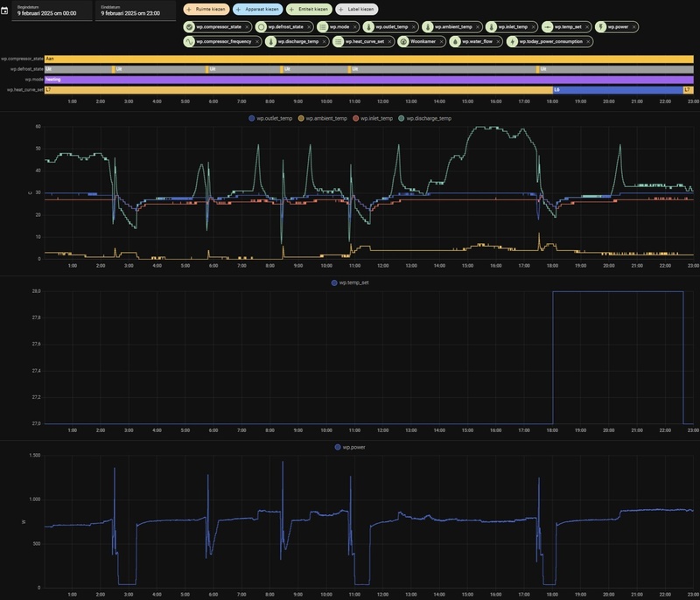Click the wp.mode chip list icon
700x600 pixels.
tap(323, 27)
